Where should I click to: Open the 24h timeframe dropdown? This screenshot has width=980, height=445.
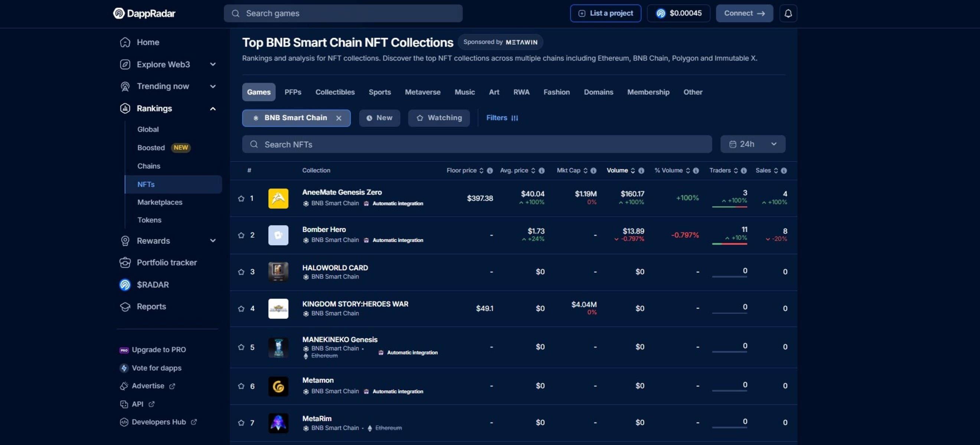click(x=752, y=144)
